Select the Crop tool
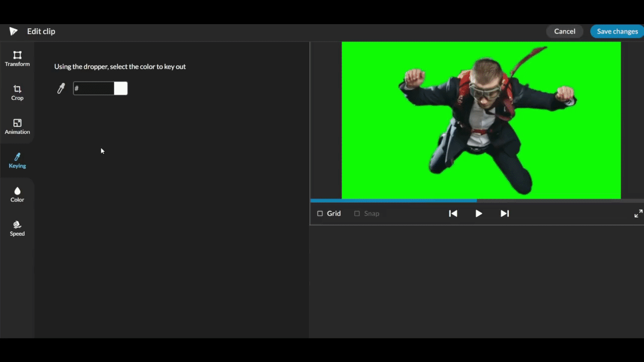The image size is (644, 362). pyautogui.click(x=17, y=93)
